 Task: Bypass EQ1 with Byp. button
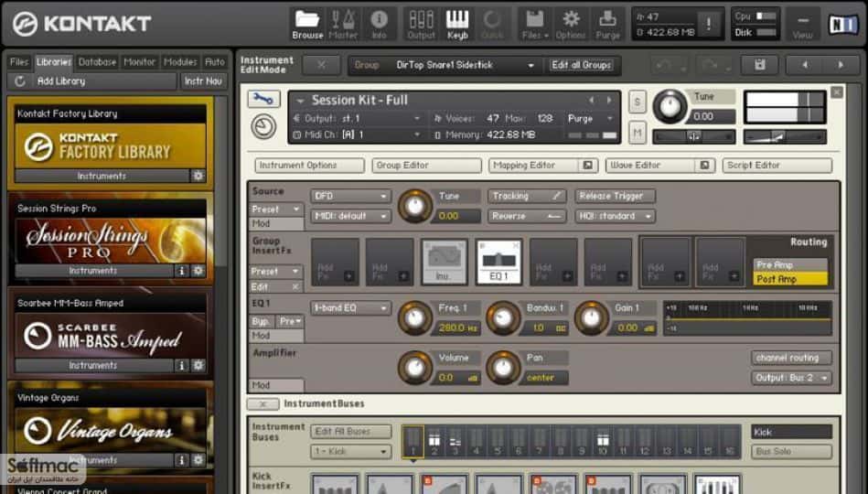(x=262, y=321)
